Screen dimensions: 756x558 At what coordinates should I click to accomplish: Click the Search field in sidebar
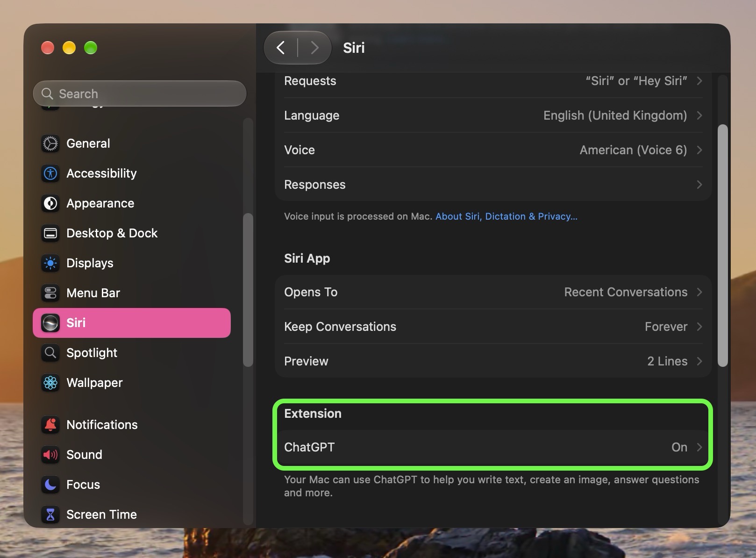tap(139, 93)
